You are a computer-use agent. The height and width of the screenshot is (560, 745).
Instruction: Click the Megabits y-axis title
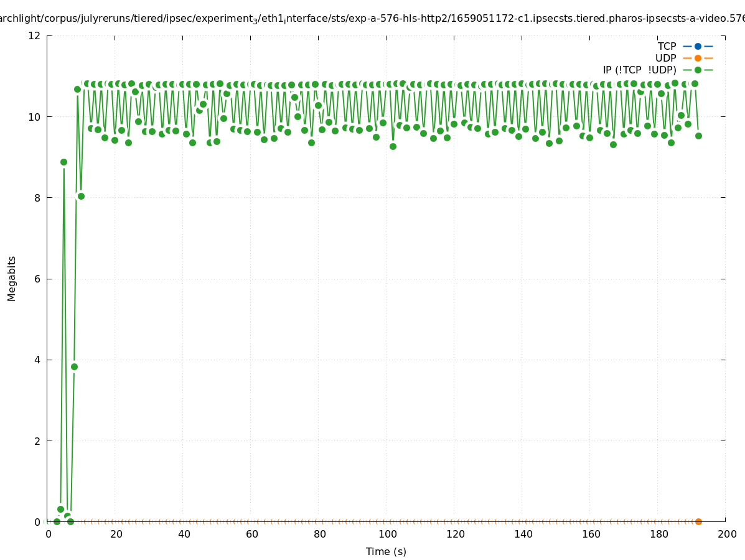[x=12, y=278]
